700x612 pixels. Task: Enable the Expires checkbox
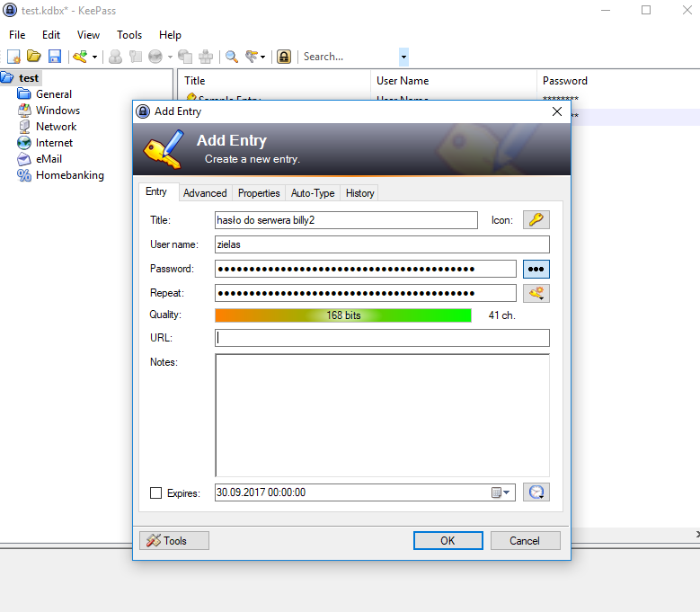tap(155, 492)
